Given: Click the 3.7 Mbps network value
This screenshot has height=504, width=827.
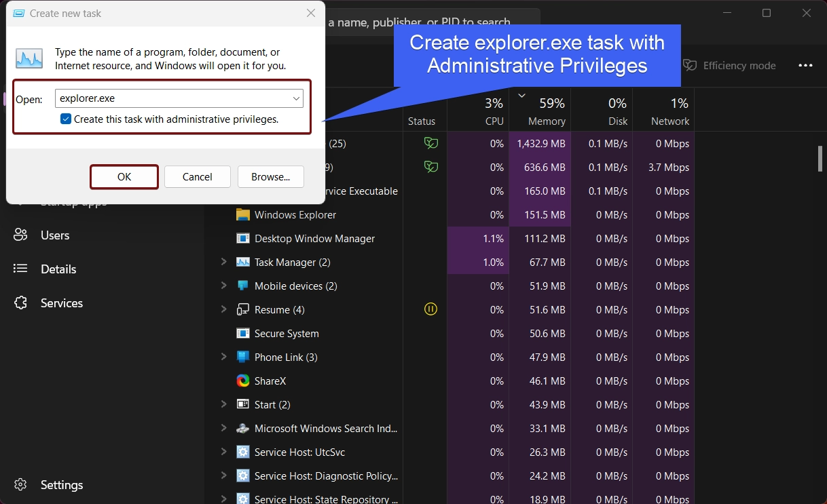Looking at the screenshot, I should 668,168.
